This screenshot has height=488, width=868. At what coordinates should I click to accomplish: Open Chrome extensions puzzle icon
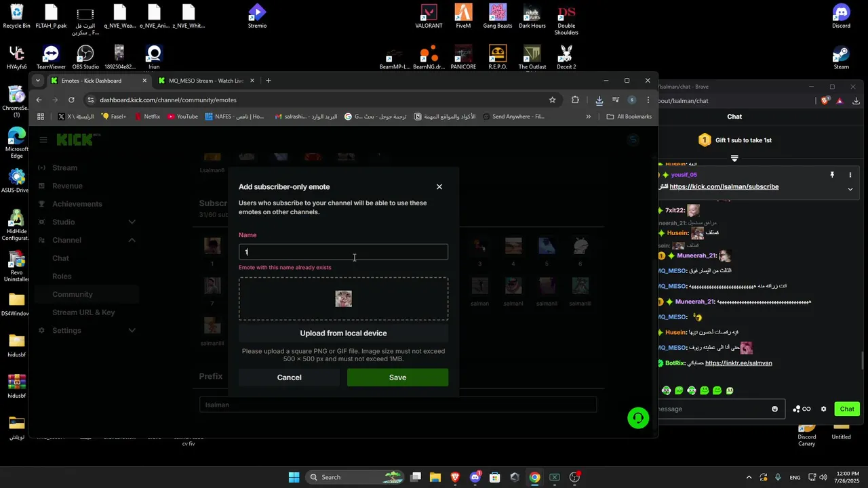(x=575, y=100)
